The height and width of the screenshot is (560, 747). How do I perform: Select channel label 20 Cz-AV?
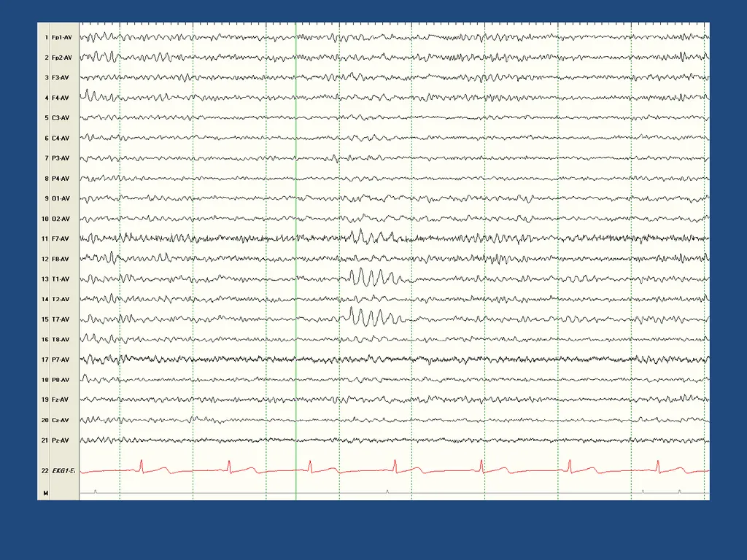[x=55, y=421]
